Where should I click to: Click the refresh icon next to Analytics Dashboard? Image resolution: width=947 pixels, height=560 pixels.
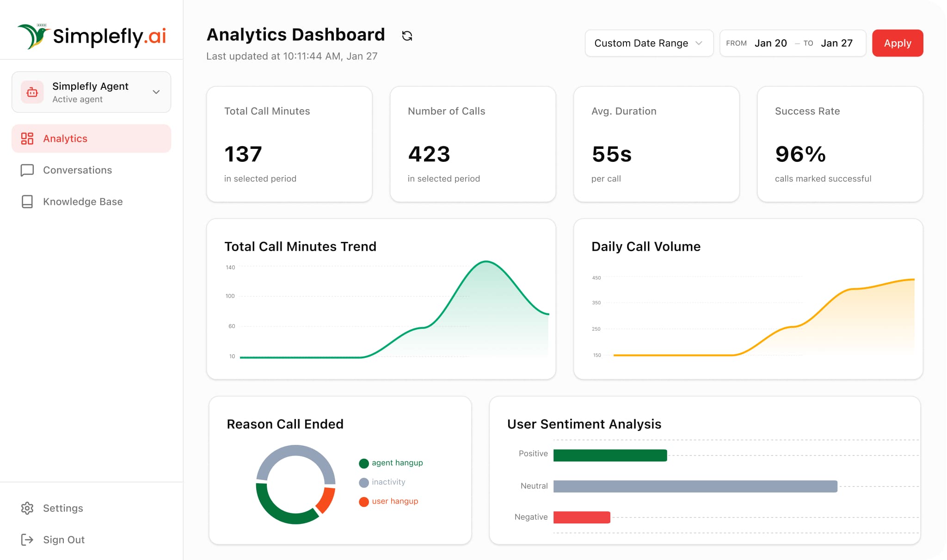tap(407, 35)
